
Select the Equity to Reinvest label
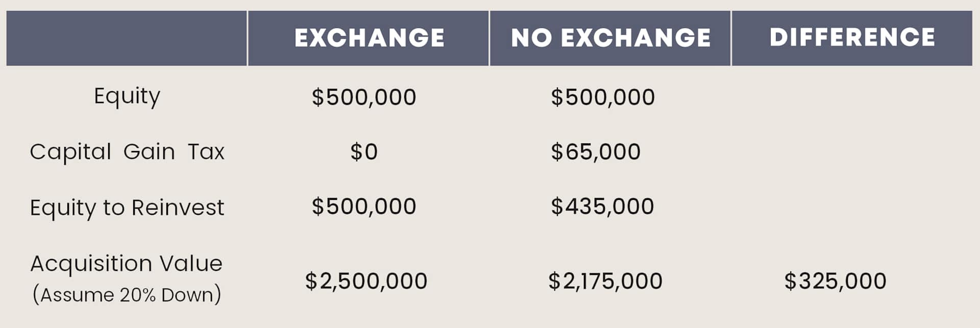pyautogui.click(x=127, y=208)
